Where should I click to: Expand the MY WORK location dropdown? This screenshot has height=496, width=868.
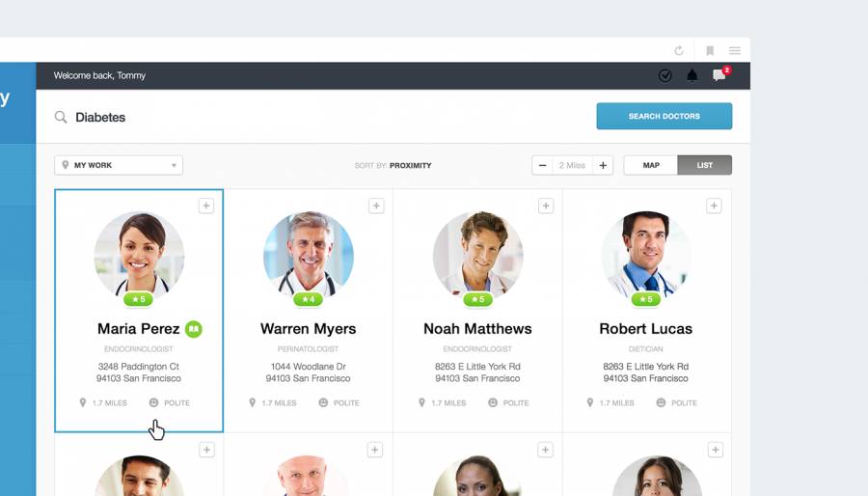tap(119, 165)
